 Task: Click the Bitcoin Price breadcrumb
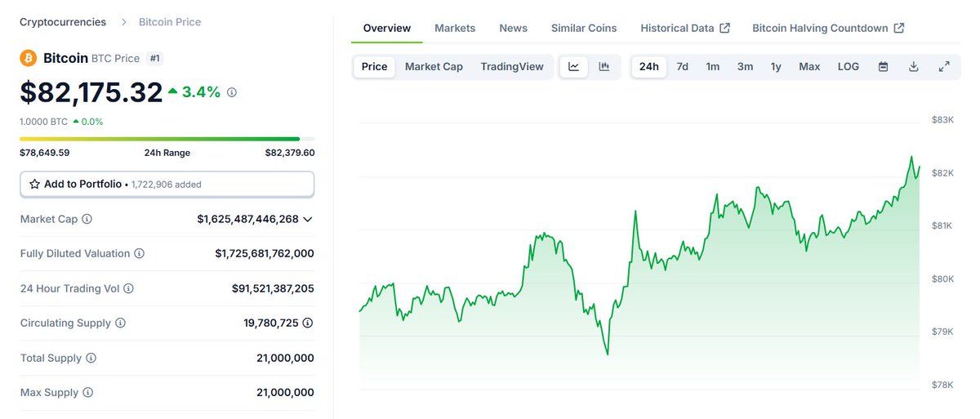click(x=170, y=22)
